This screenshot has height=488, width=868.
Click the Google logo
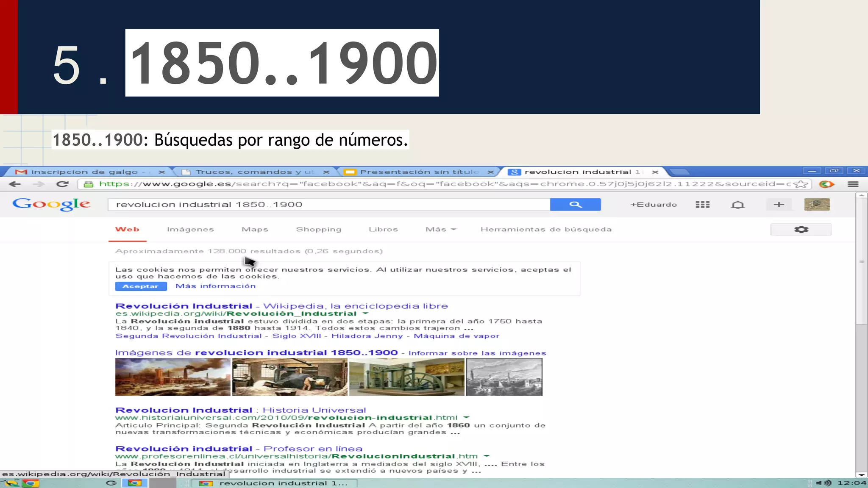pyautogui.click(x=51, y=204)
